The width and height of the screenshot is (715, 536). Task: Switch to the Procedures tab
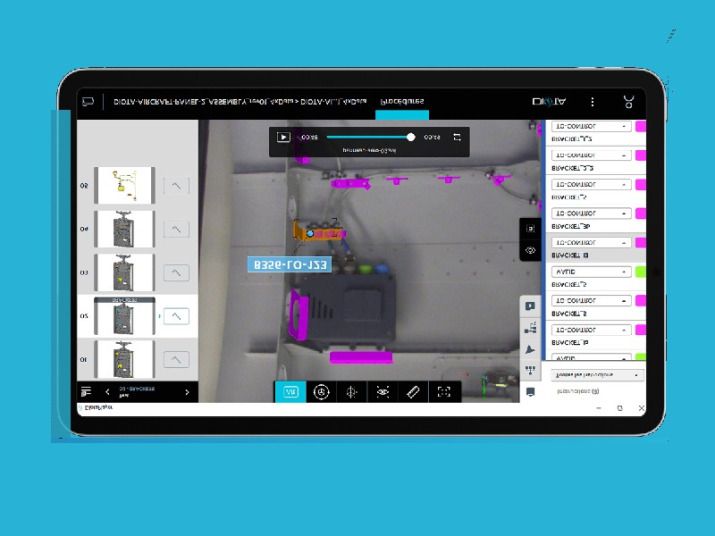402,101
